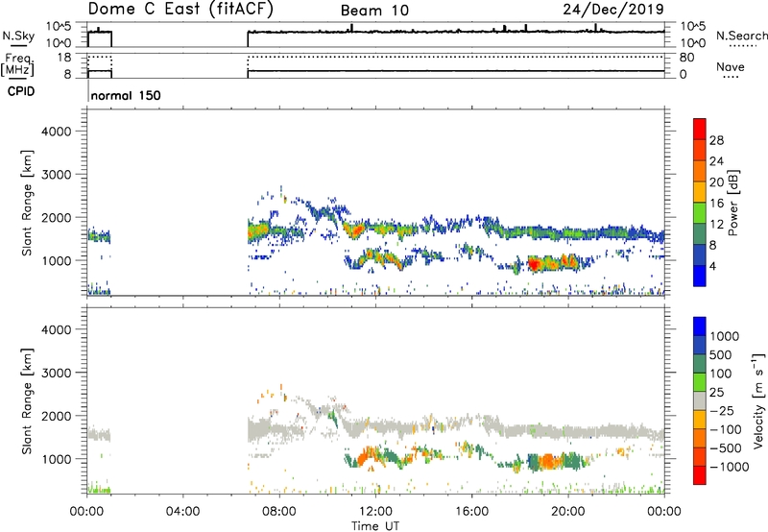Image resolution: width=768 pixels, height=532 pixels.
Task: Click the 'Nave' legend label
Action: [x=731, y=66]
